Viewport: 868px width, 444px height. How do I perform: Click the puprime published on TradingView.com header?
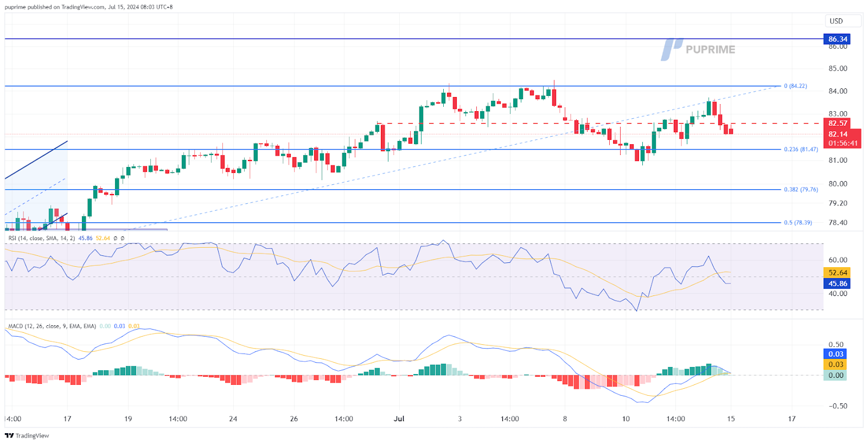pyautogui.click(x=88, y=7)
